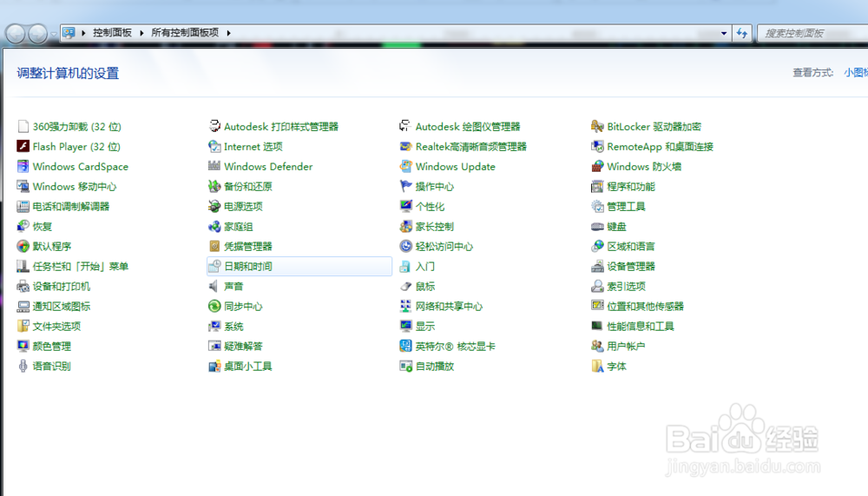Go forward with the Forward button
Screen dimensions: 868x496
coord(37,34)
